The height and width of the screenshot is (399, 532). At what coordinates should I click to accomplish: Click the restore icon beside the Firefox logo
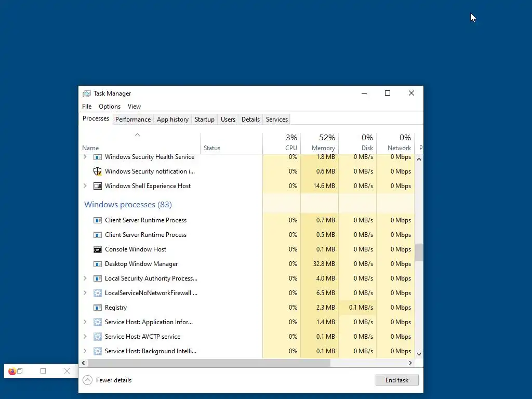coord(20,371)
